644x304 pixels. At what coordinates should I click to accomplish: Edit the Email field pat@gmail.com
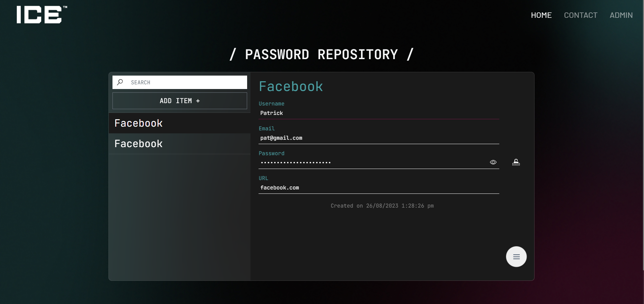click(x=379, y=138)
